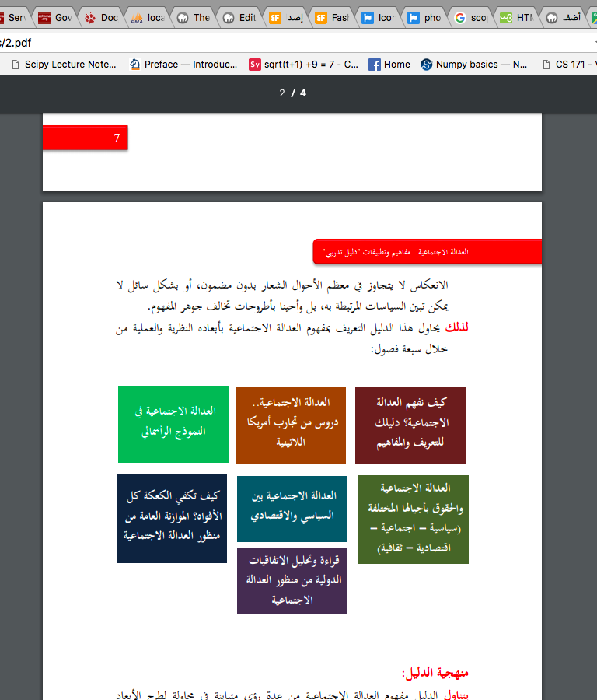Click the red header banner with Arabic title
This screenshot has width=597, height=700.
click(x=428, y=252)
